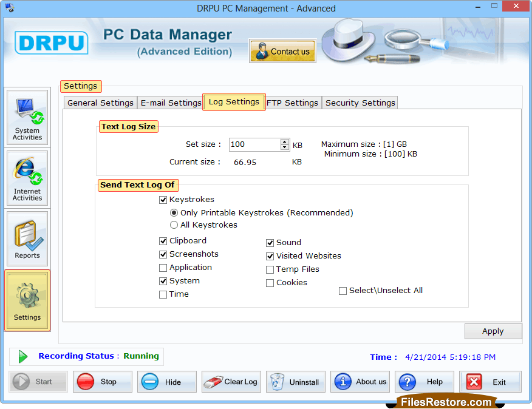Viewport: 532px width, 409px height.
Task: Enable the Temp Files checkbox
Action: (x=270, y=269)
